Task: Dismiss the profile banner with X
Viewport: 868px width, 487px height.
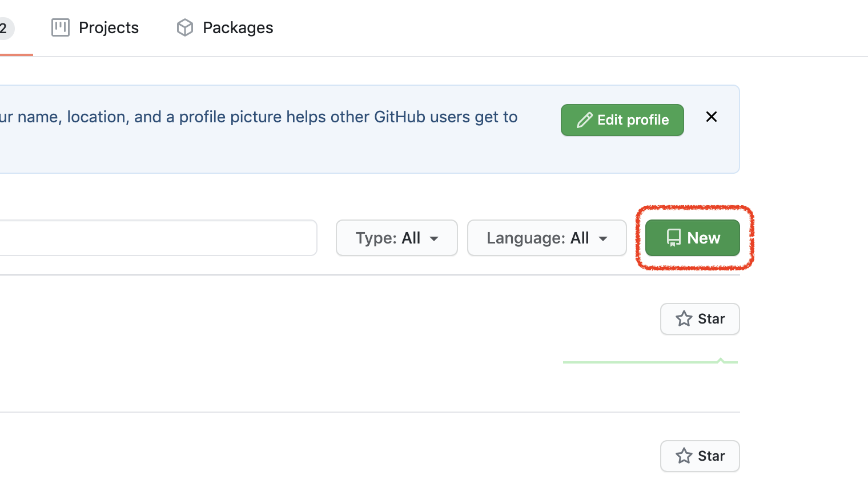Action: pos(711,117)
